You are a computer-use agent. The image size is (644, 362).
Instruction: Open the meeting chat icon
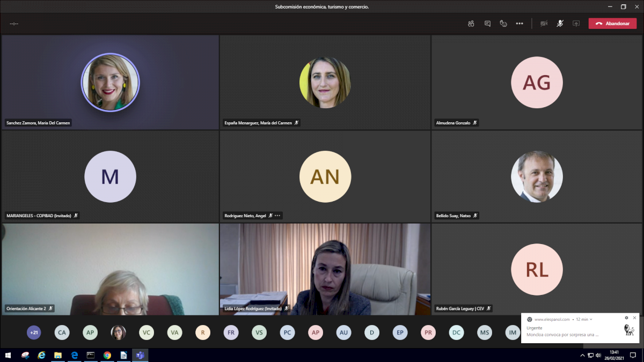pos(487,24)
